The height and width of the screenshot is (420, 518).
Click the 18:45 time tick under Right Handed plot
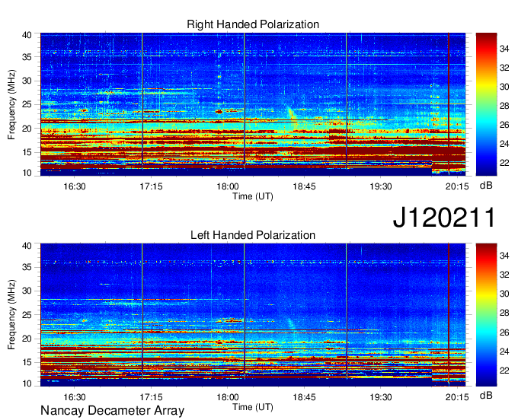click(304, 186)
